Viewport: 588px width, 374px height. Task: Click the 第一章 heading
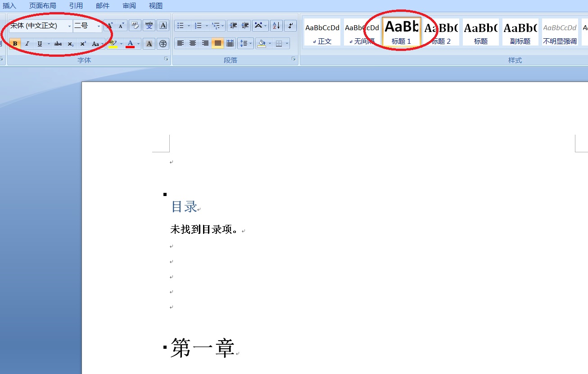coord(203,348)
